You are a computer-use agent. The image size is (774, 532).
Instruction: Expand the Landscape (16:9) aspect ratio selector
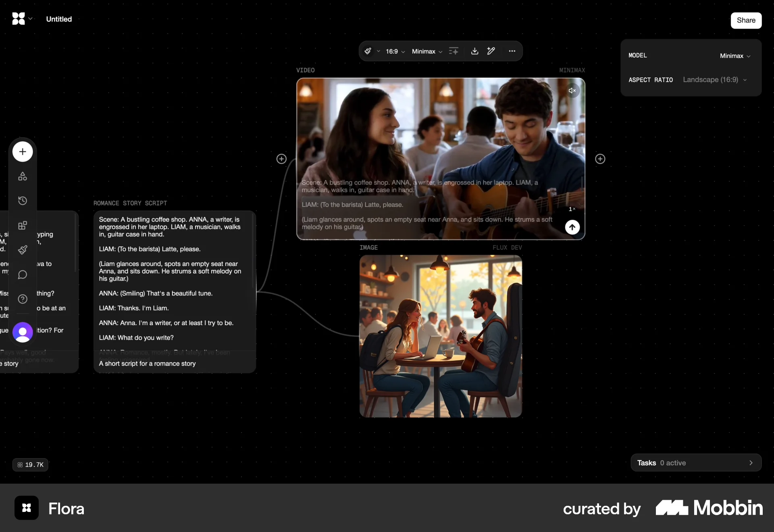[714, 80]
